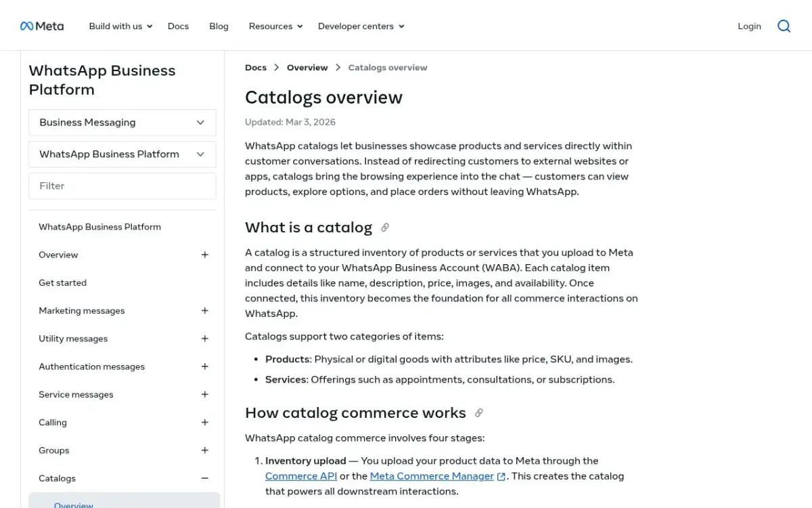Screen dimensions: 812x508
Task: Open Build with us menu
Action: tap(120, 26)
